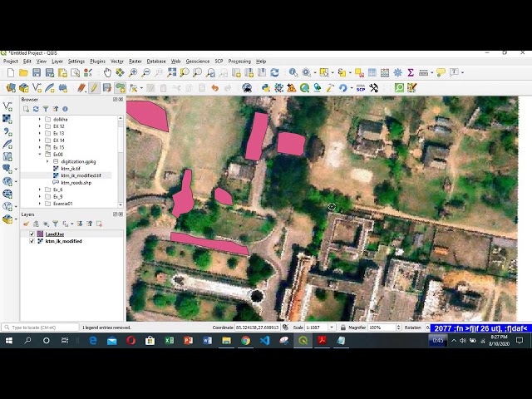Image resolution: width=532 pixels, height=399 pixels.
Task: Open the Python console icon
Action: click(x=266, y=88)
